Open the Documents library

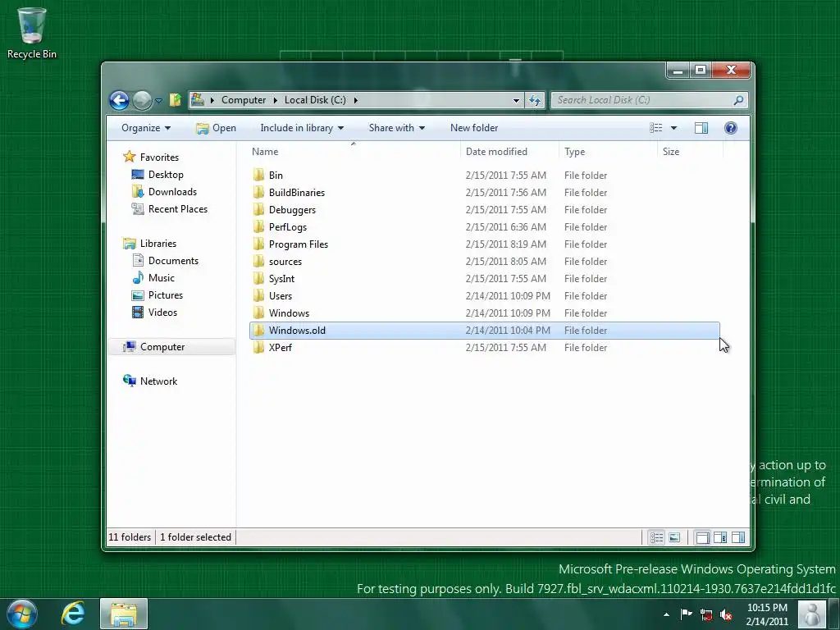pyautogui.click(x=173, y=261)
